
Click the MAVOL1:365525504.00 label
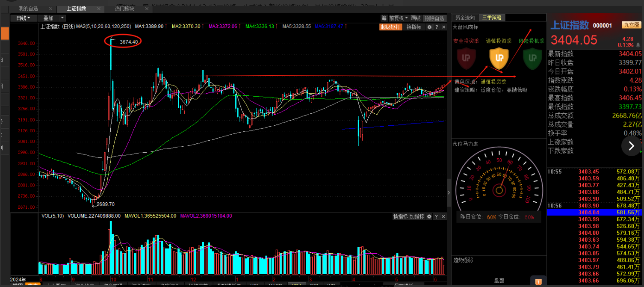click(151, 216)
